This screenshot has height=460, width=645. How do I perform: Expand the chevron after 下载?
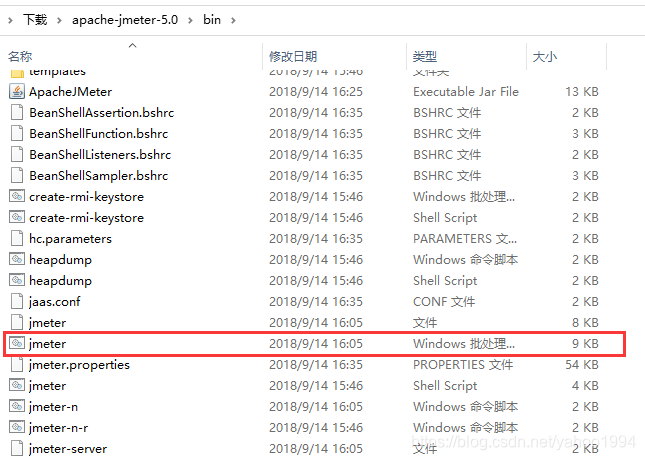tap(60, 20)
